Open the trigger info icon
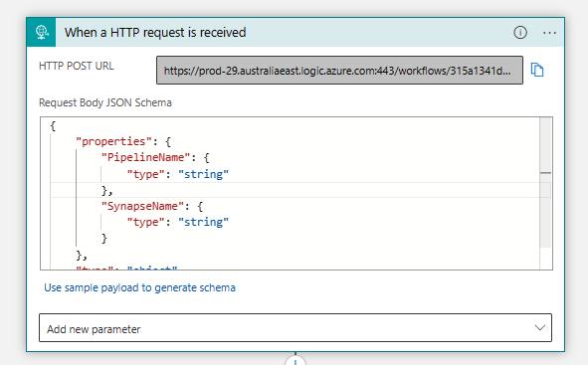 point(519,33)
